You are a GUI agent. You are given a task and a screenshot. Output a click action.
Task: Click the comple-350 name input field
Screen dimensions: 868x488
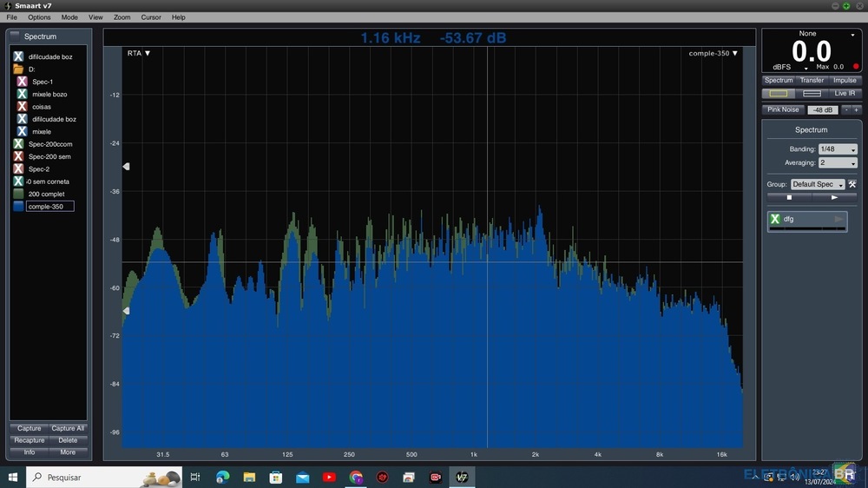[49, 207]
